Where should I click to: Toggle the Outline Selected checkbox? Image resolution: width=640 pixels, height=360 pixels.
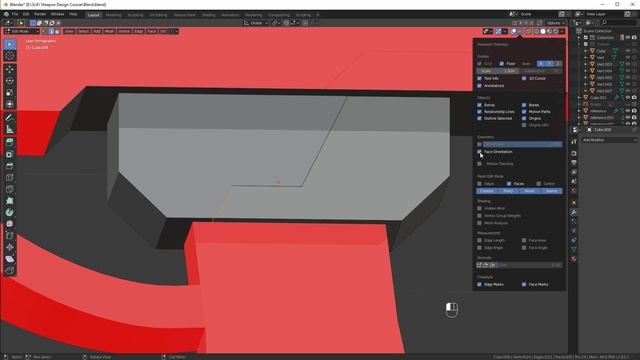(x=480, y=118)
